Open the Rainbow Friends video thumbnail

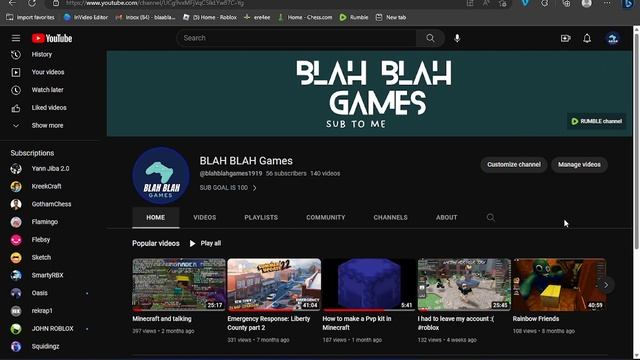pyautogui.click(x=559, y=284)
